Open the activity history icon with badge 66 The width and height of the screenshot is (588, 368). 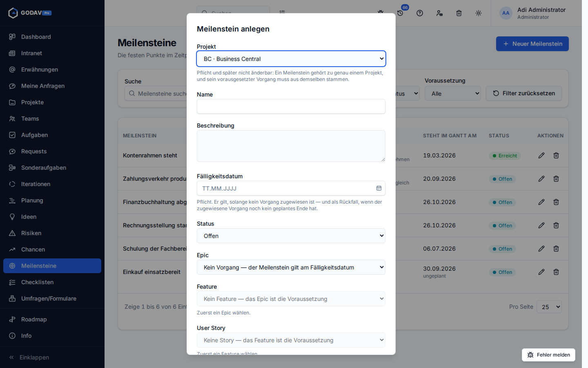(x=400, y=13)
